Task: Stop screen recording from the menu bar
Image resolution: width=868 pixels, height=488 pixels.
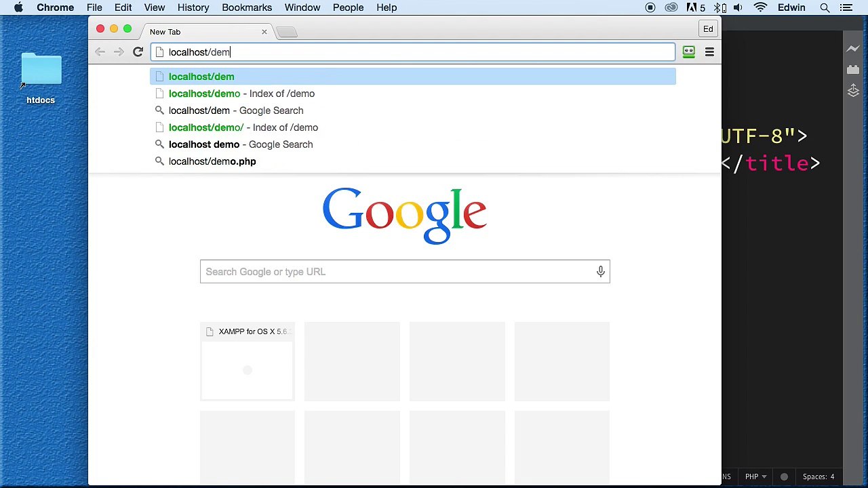Action: click(x=650, y=7)
